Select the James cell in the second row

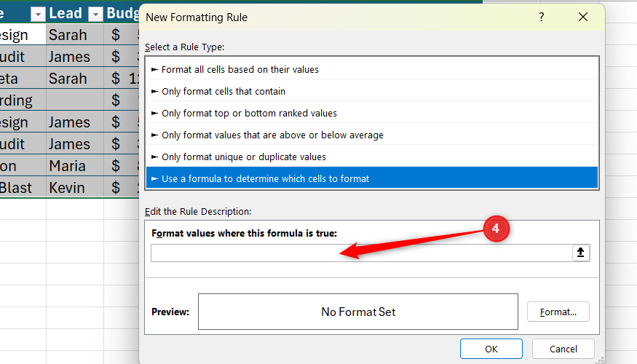75,57
